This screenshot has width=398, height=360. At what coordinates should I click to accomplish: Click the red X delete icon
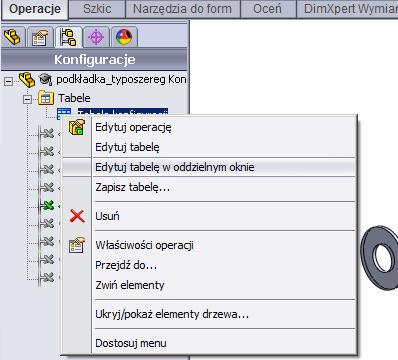[77, 216]
